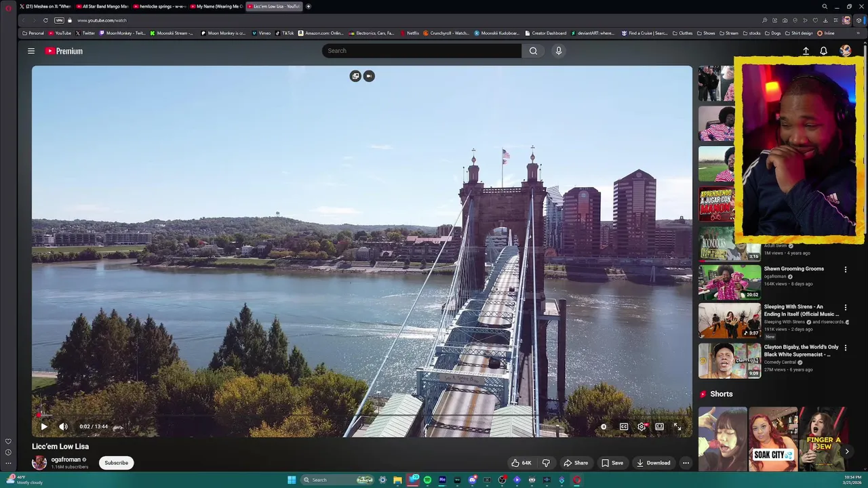Subscribe to ogafroman channel

[116, 463]
